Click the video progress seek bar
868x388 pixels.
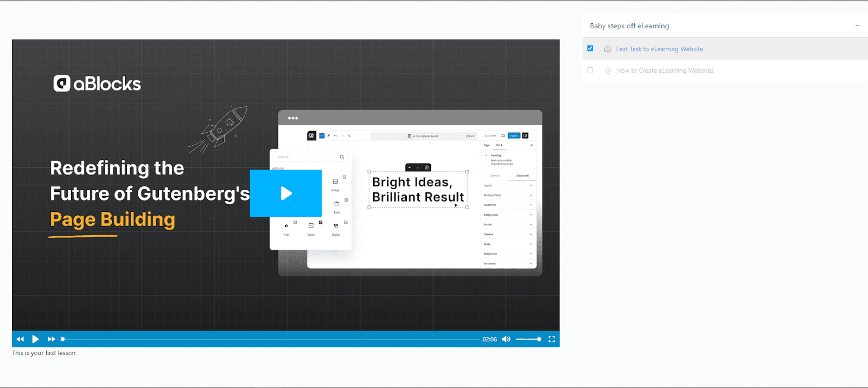click(270, 339)
